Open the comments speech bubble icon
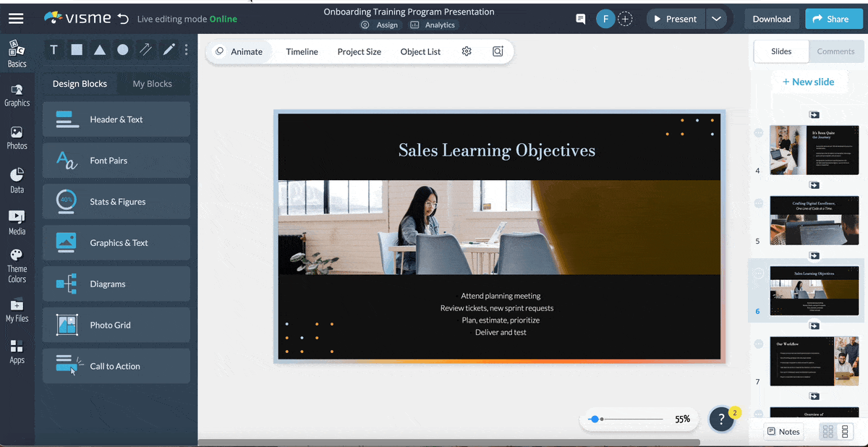Image resolution: width=868 pixels, height=447 pixels. [580, 20]
